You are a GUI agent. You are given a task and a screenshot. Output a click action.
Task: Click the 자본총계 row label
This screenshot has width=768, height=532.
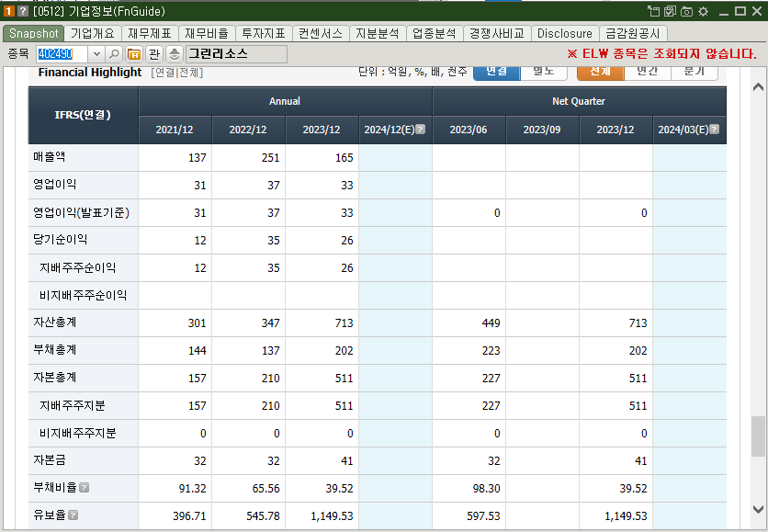click(55, 378)
